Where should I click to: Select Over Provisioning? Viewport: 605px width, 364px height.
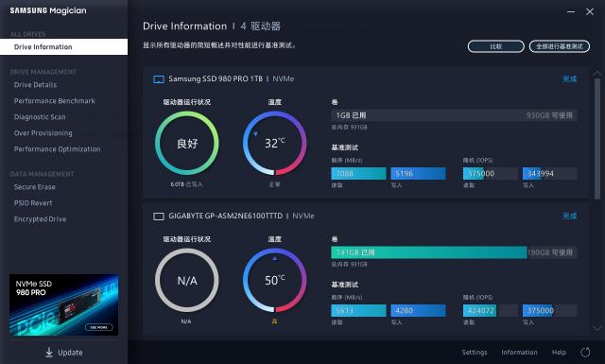[x=43, y=133]
